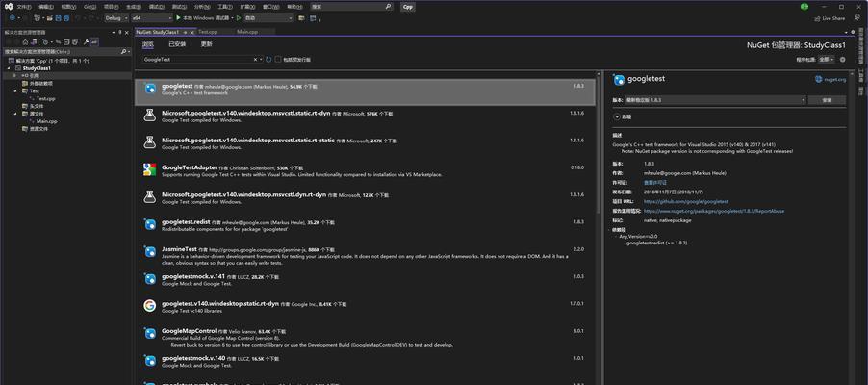This screenshot has height=385, width=868.
Task: Open the Debug configuration dropdown
Action: [116, 18]
